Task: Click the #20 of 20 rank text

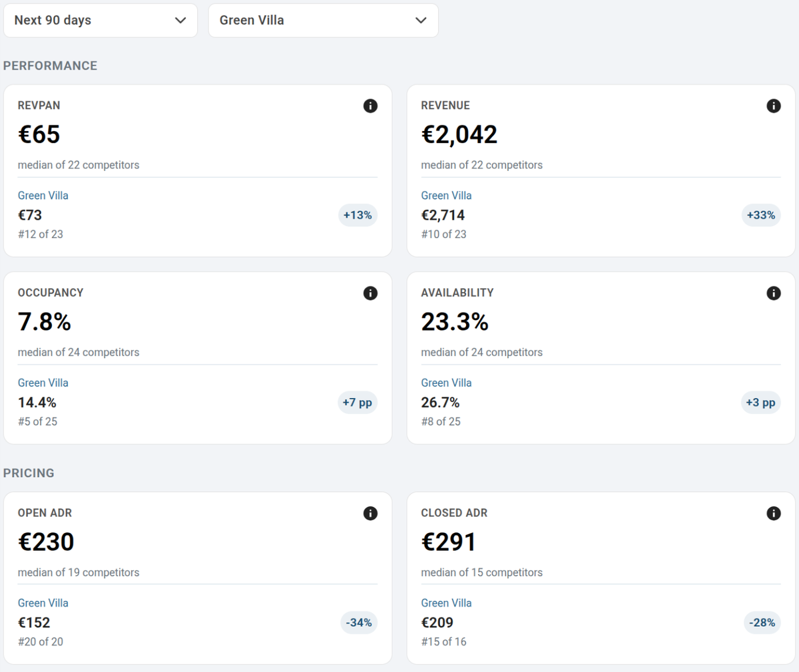Action: pos(41,643)
